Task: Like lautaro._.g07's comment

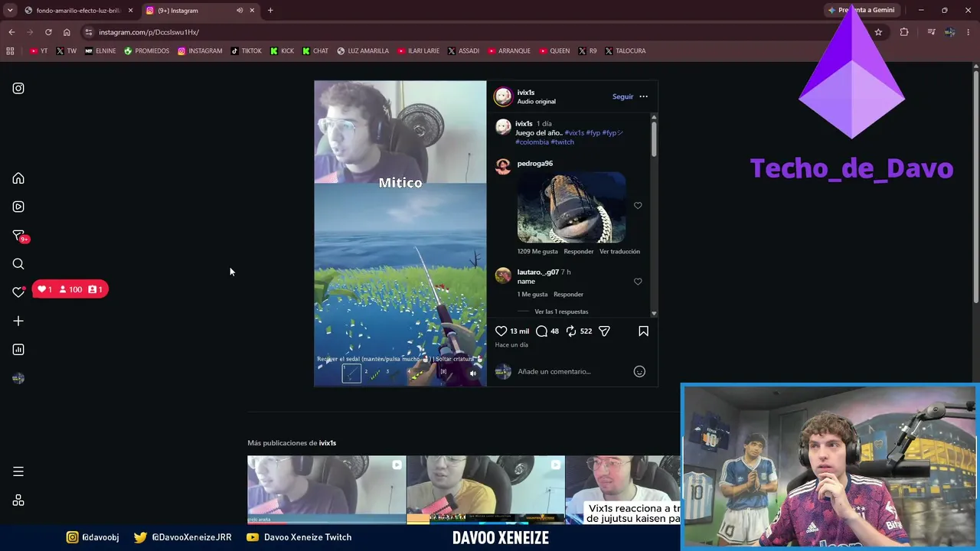Action: (x=638, y=281)
